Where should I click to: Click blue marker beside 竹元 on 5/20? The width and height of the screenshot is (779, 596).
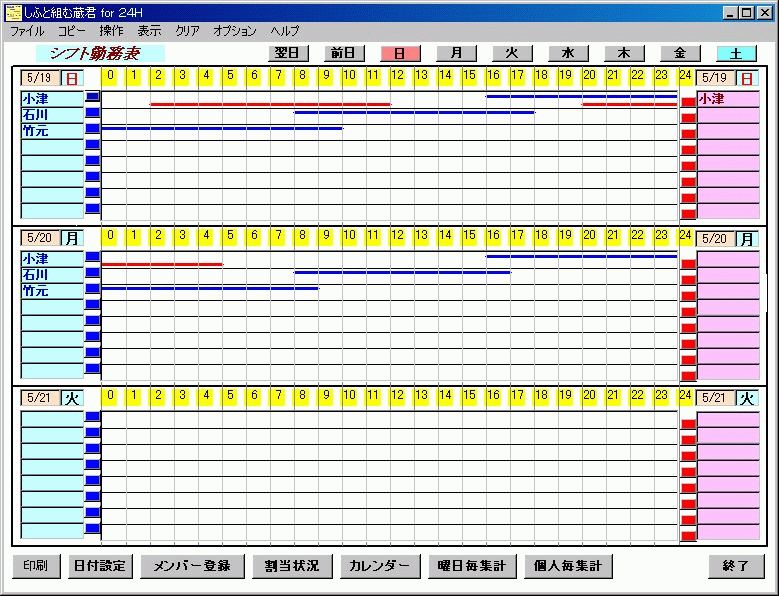(x=92, y=288)
